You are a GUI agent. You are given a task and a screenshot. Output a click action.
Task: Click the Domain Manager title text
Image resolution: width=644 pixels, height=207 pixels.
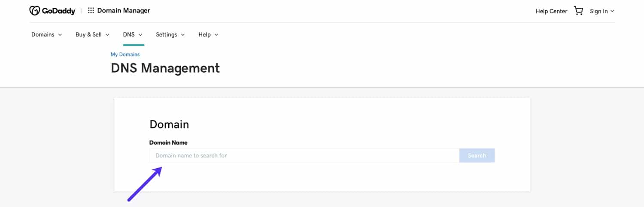[124, 11]
